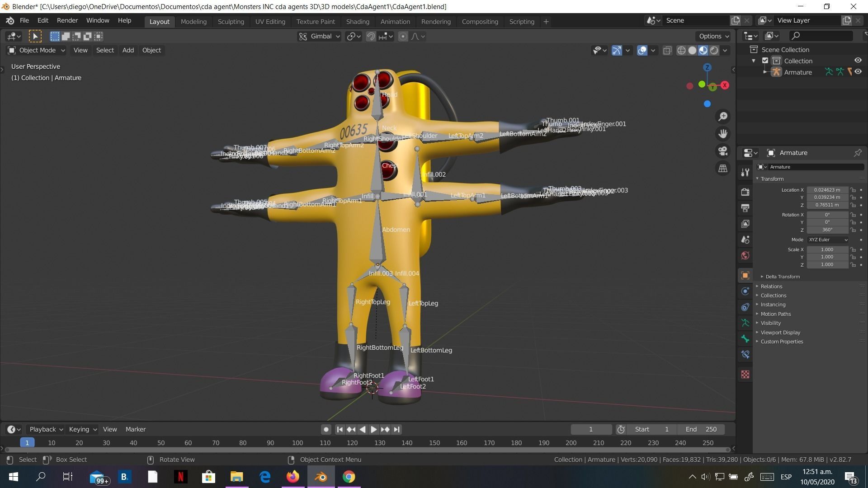This screenshot has height=488, width=868.
Task: Open World properties tab icon
Action: 745,256
